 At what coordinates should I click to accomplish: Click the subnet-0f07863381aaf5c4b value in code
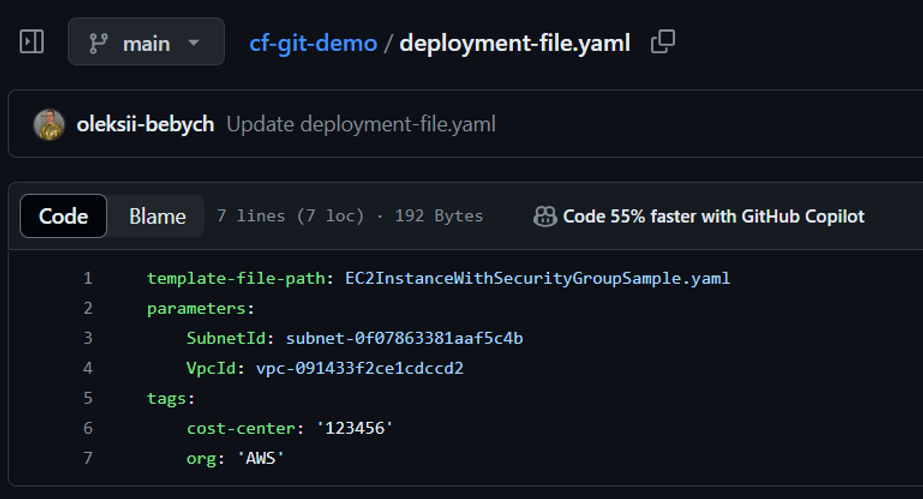[404, 338]
